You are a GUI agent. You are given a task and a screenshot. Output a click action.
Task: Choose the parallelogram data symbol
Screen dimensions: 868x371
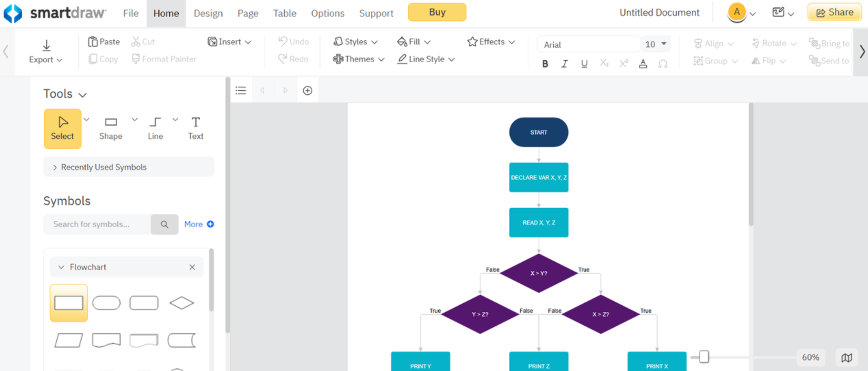click(x=69, y=340)
